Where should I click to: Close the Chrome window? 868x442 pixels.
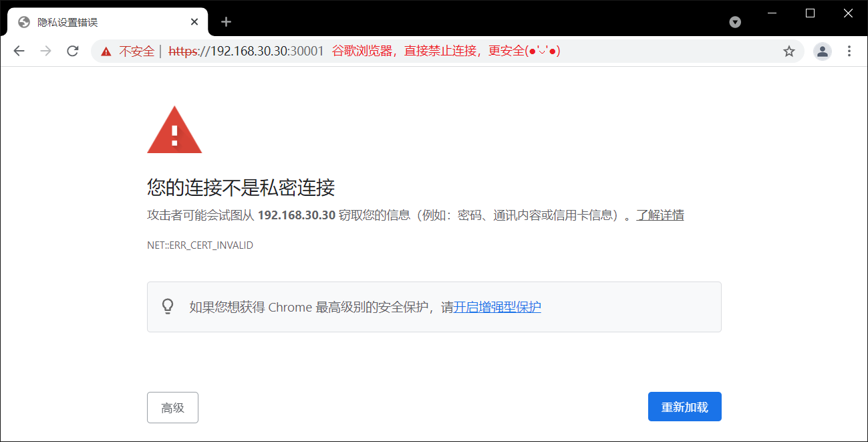pos(848,13)
